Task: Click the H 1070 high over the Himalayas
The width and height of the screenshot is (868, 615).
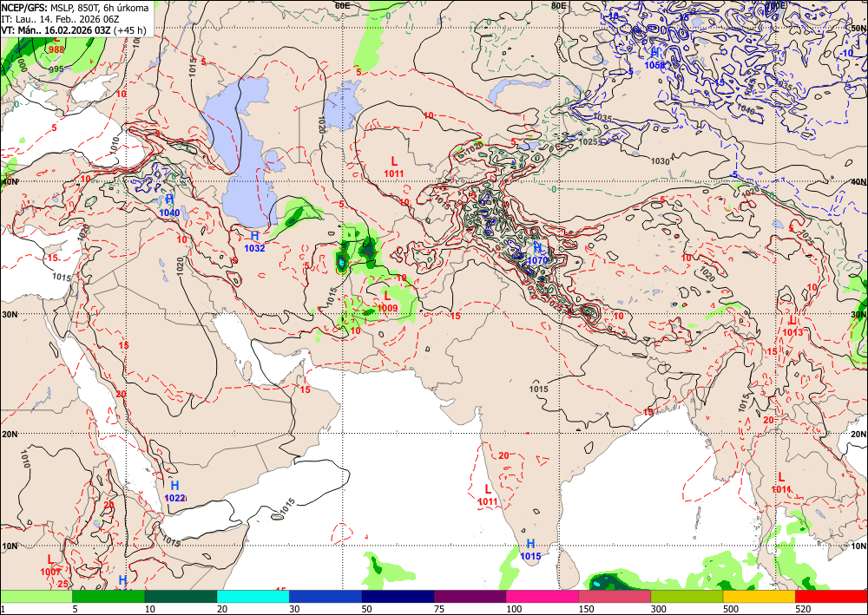Action: (x=537, y=254)
